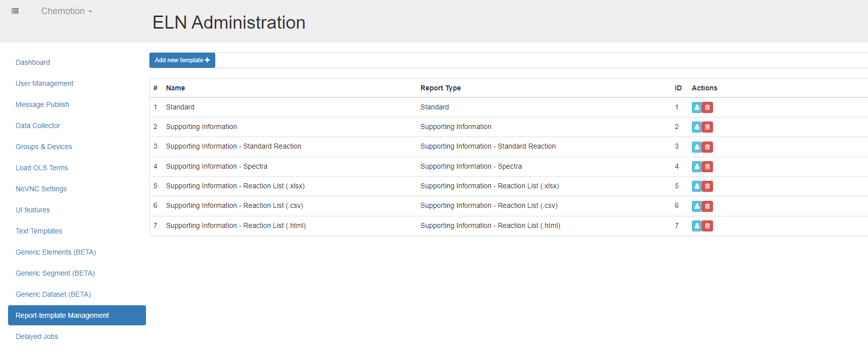Click blue user icon for Standard template
This screenshot has width=868, height=364.
[696, 107]
